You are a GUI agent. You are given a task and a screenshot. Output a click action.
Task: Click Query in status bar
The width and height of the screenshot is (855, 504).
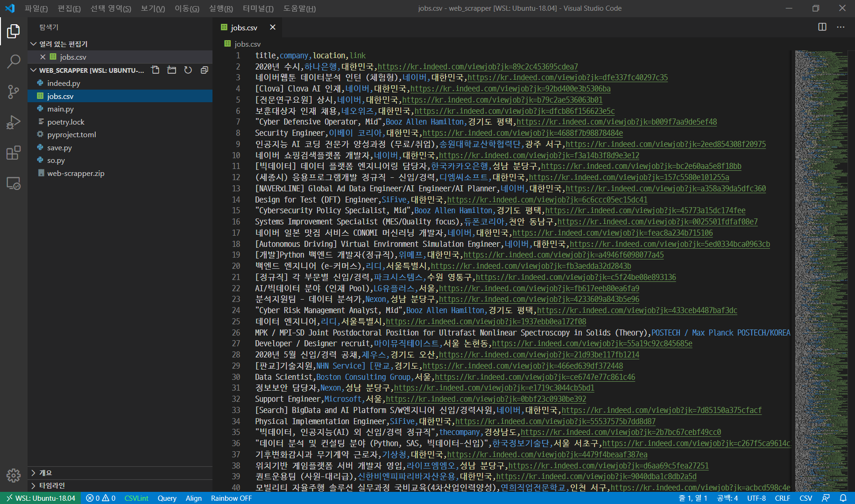tap(167, 498)
